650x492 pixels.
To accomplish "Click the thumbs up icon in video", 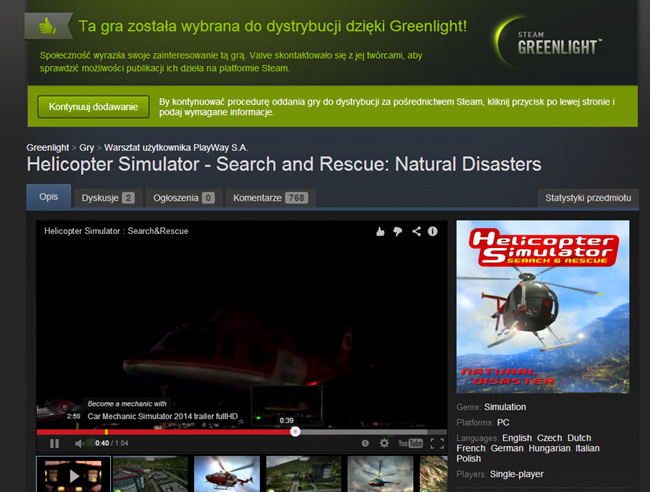I will click(380, 231).
